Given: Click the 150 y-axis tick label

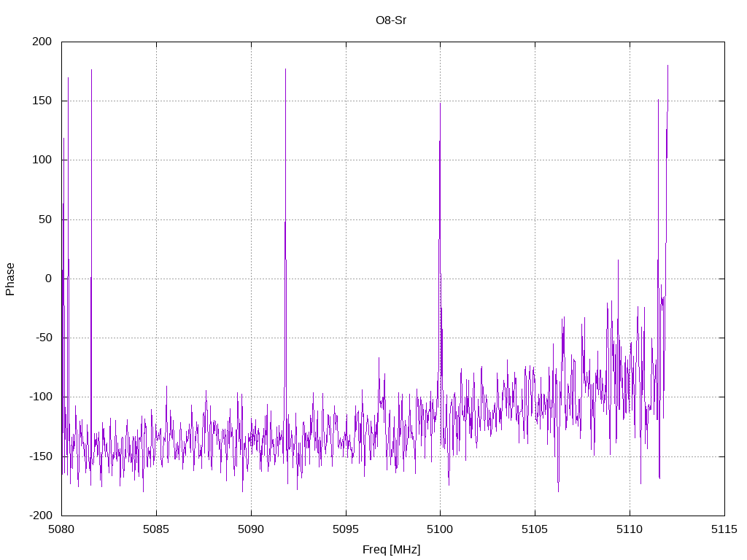Looking at the screenshot, I should click(x=42, y=101).
